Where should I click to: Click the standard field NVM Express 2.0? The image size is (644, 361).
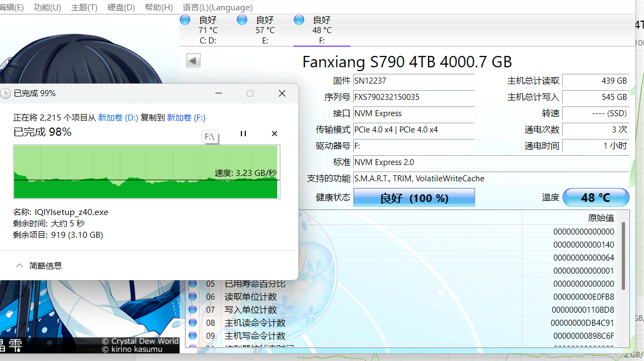pyautogui.click(x=491, y=162)
